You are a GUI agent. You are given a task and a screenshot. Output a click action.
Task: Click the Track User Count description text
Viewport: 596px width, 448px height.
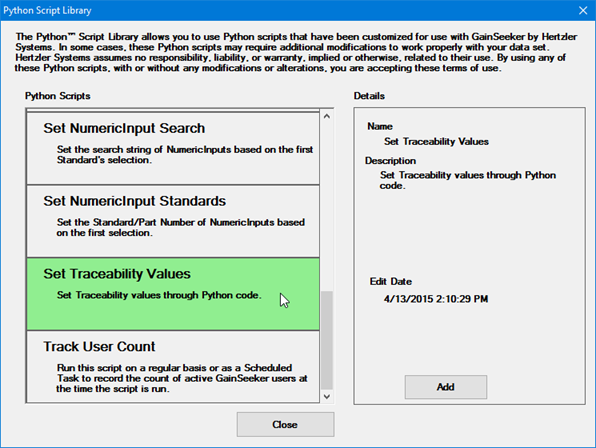(182, 378)
